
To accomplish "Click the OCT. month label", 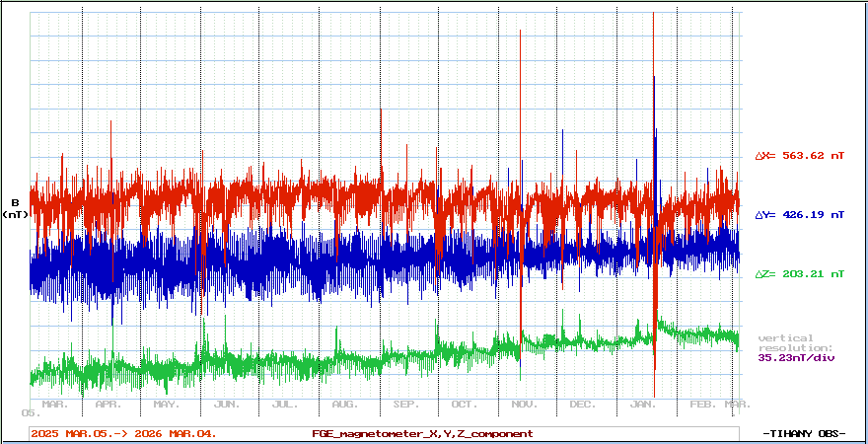I will (464, 405).
